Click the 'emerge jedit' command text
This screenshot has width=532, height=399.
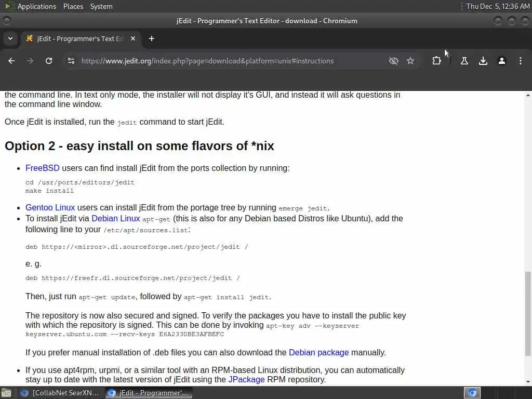click(303, 208)
